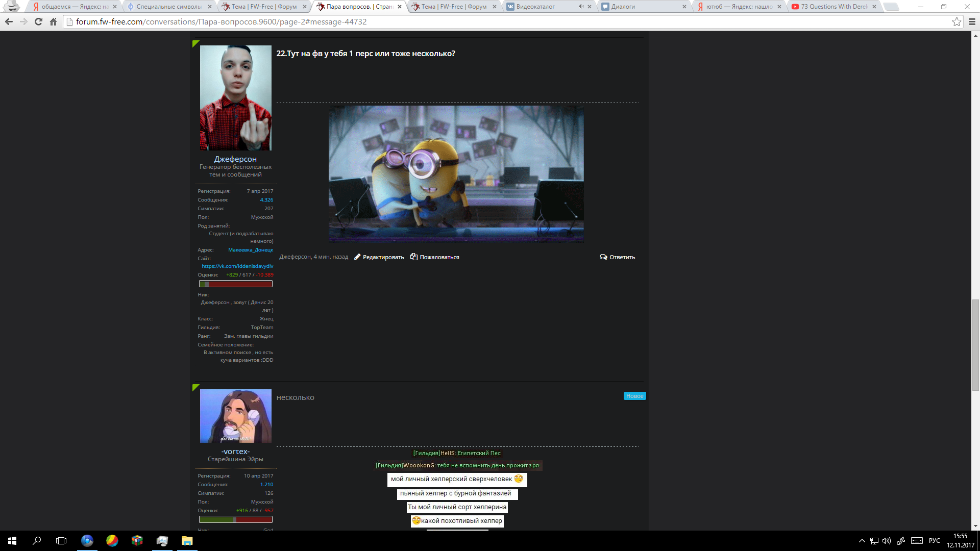Open the volume control in system tray

(x=887, y=541)
